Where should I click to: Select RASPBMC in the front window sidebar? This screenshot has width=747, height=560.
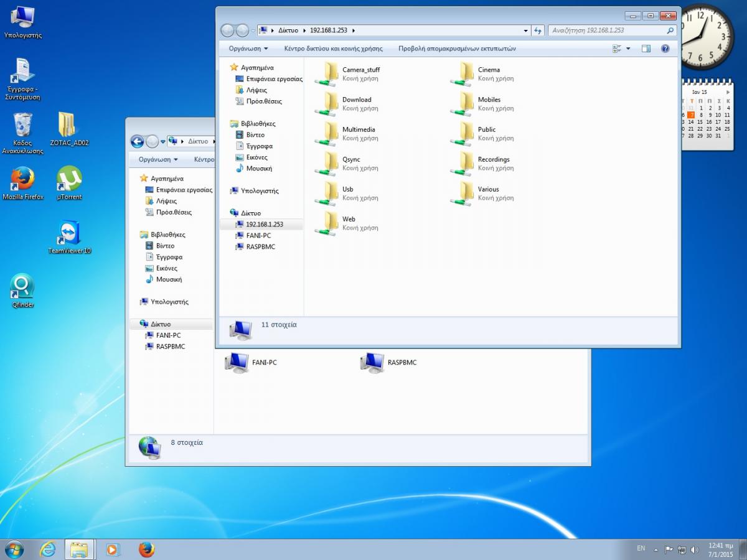[256, 246]
